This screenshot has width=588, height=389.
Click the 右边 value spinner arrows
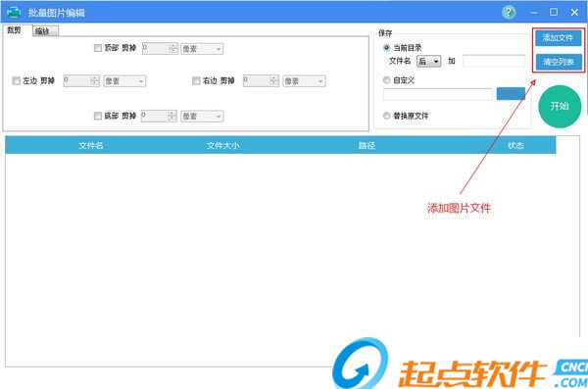(x=274, y=80)
